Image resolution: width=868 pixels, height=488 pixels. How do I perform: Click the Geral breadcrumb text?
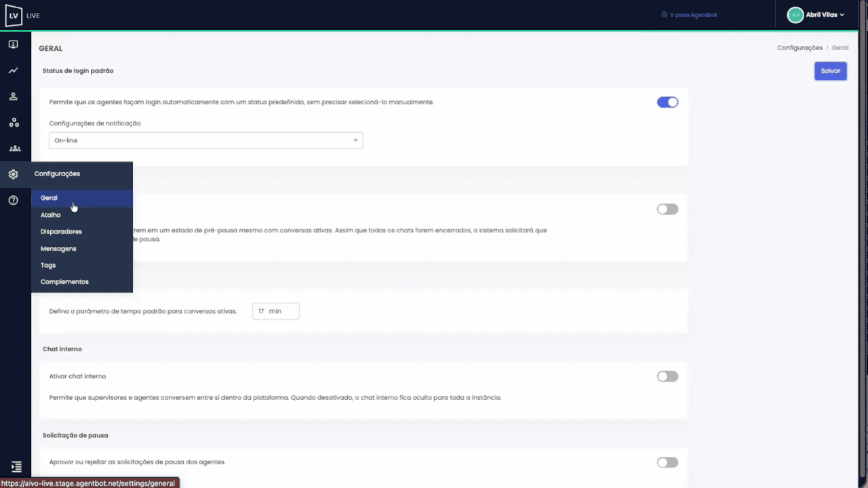tap(840, 48)
